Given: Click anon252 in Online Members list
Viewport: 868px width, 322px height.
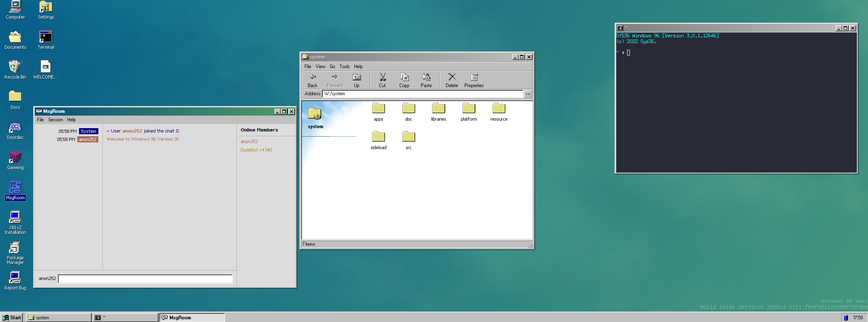Looking at the screenshot, I should 249,141.
